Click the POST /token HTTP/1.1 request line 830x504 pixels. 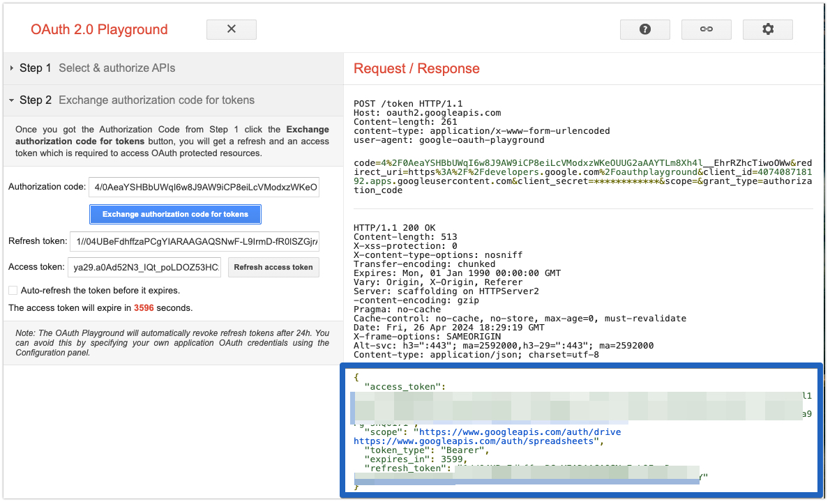pos(408,104)
